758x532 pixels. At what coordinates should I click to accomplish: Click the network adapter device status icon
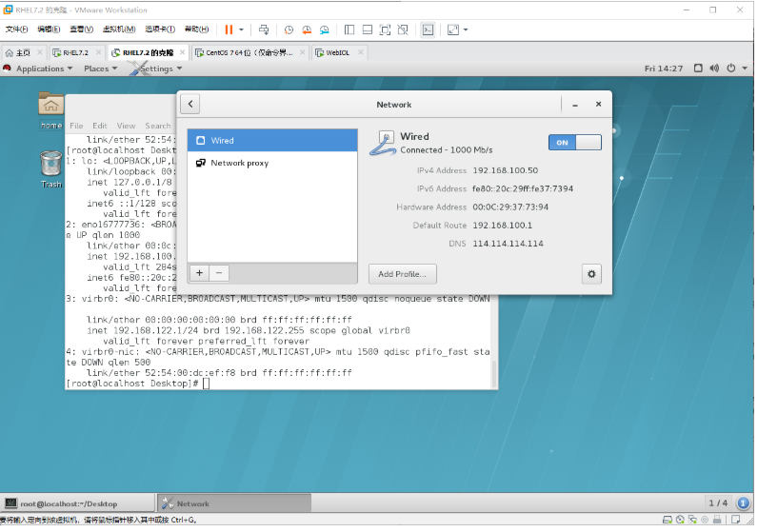[692, 520]
